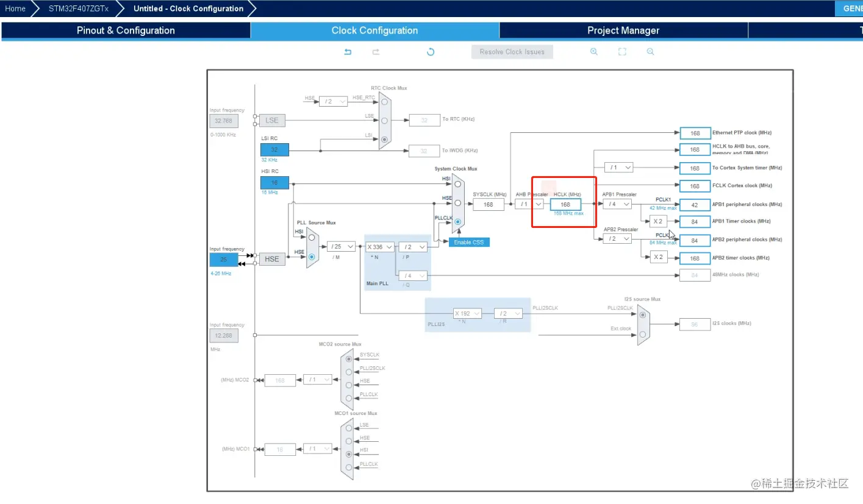Image resolution: width=863 pixels, height=504 pixels.
Task: Pick HSE in the PLL Source Mux
Action: point(312,257)
